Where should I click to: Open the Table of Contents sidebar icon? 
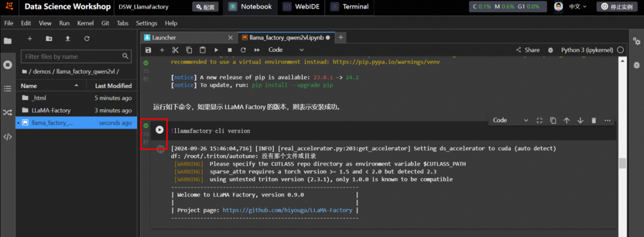(7, 88)
